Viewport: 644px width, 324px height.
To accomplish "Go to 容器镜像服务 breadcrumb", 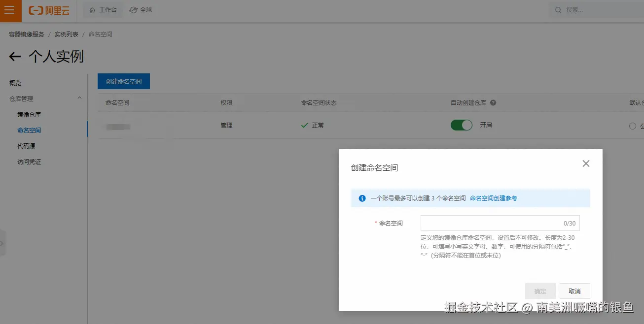I will pyautogui.click(x=27, y=34).
